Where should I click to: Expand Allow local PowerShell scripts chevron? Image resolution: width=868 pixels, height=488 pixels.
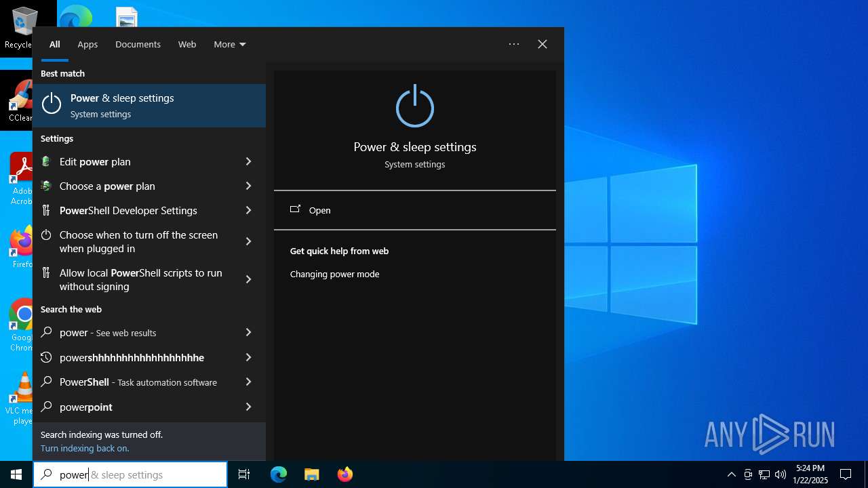pyautogui.click(x=248, y=279)
